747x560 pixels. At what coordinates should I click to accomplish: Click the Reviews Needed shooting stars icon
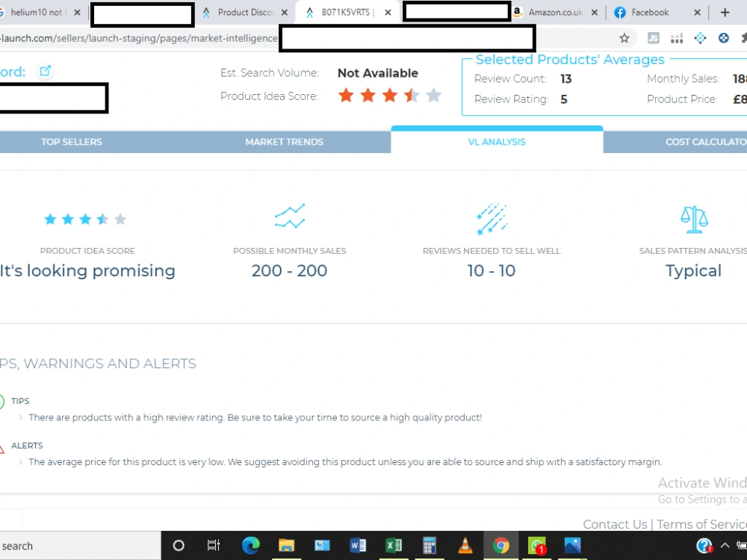pyautogui.click(x=492, y=219)
